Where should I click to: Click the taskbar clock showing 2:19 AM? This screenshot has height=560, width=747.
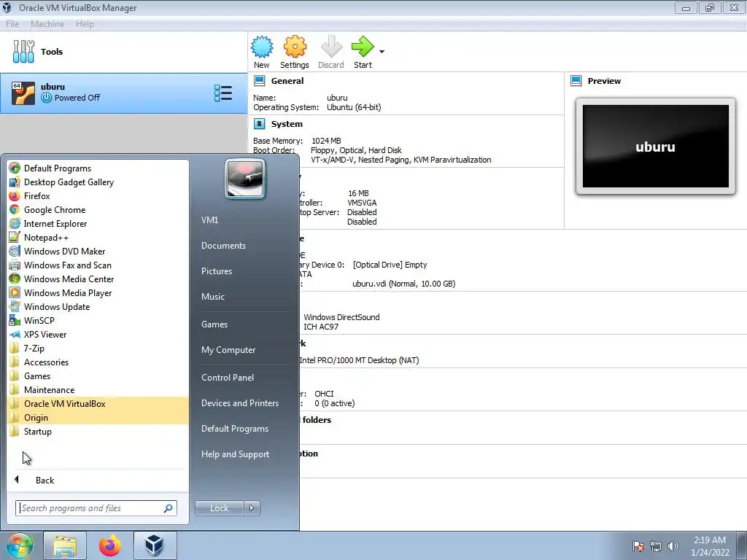[710, 546]
